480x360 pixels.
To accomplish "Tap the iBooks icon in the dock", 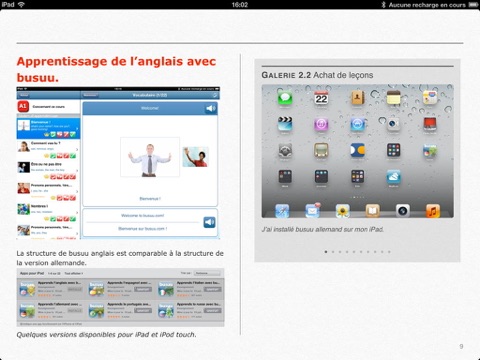I will point(373,211).
